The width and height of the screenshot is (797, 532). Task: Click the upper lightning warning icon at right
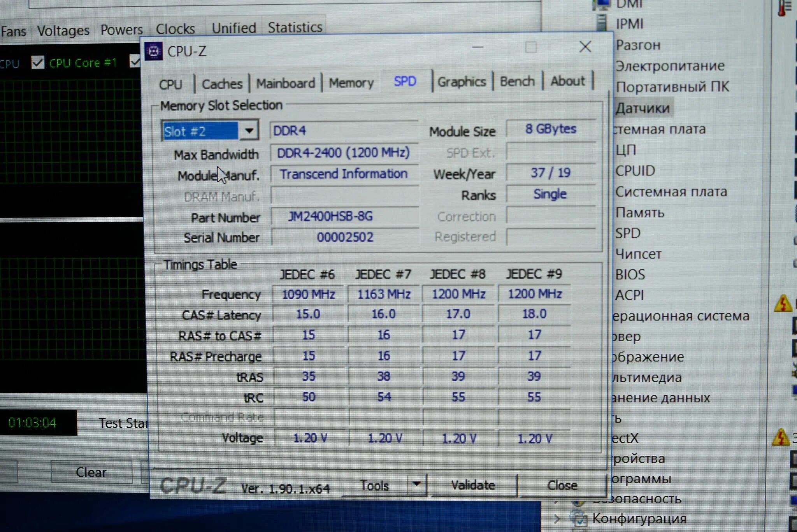pos(783,304)
